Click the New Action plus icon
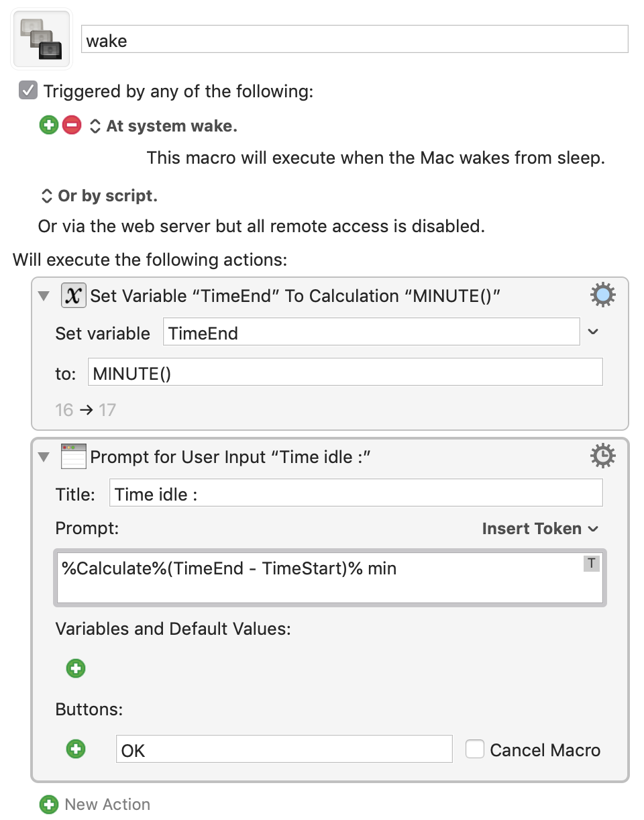The height and width of the screenshot is (820, 644). [49, 804]
